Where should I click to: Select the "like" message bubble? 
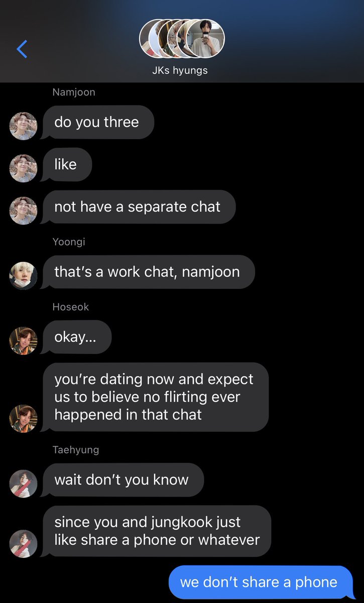(66, 164)
